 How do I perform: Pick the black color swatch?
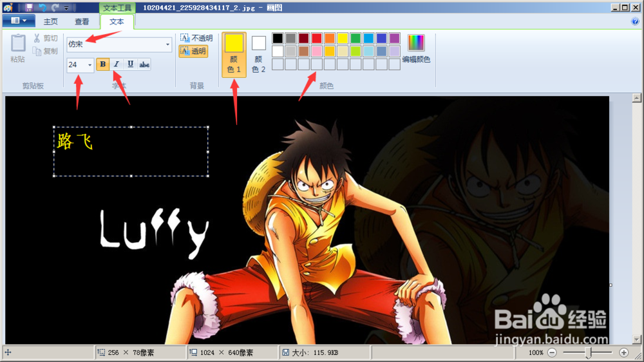click(278, 38)
